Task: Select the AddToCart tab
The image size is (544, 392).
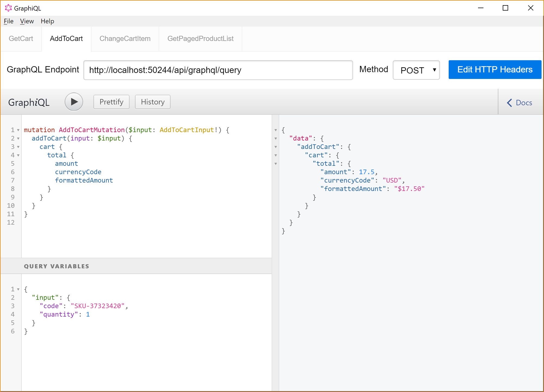Action: (x=66, y=39)
